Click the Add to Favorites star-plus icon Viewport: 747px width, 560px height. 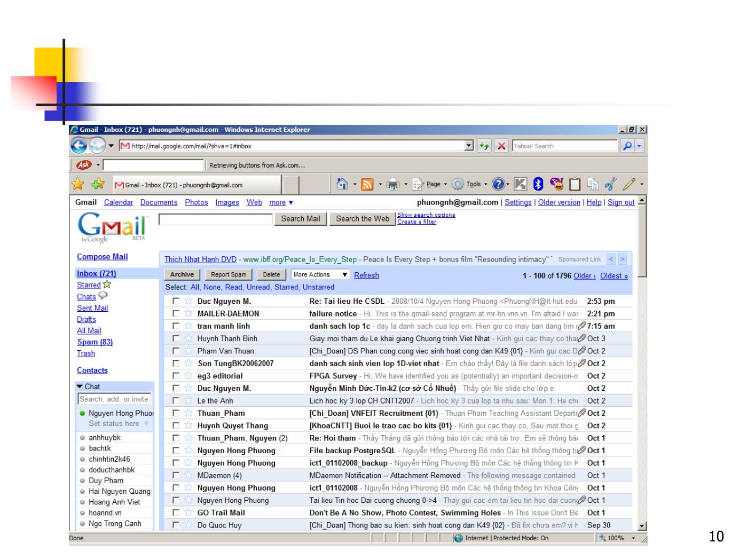coord(98,184)
